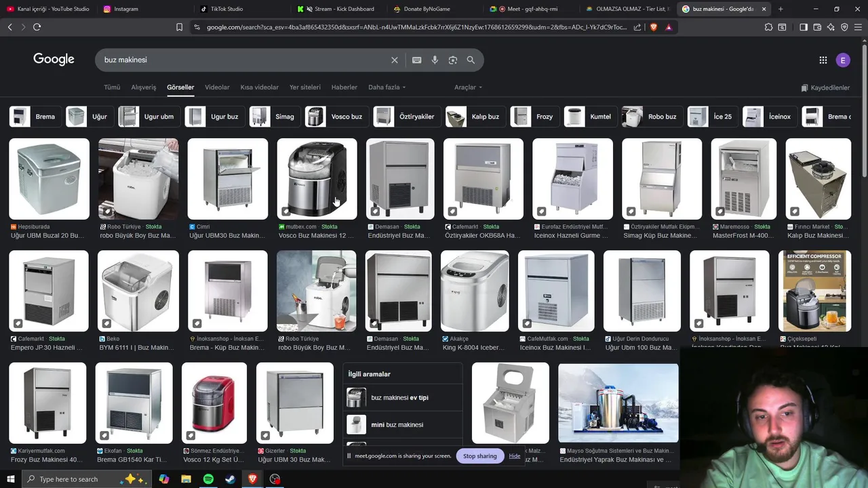Open Steam from the taskbar

[x=231, y=479]
